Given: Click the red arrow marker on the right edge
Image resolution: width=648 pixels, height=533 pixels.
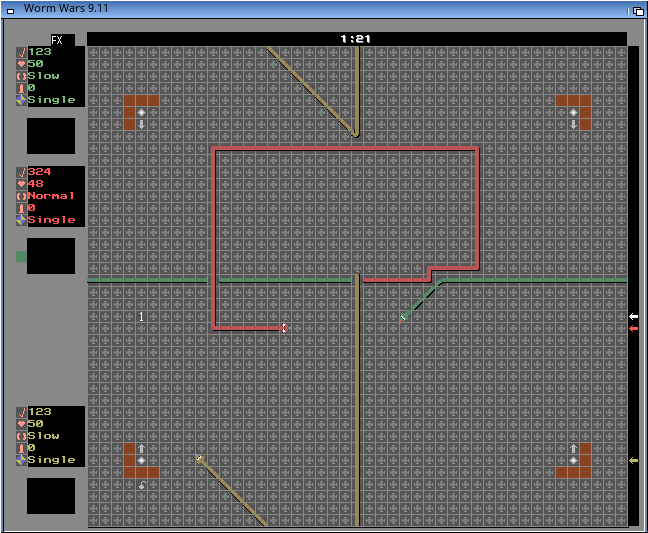Looking at the screenshot, I should 633,328.
